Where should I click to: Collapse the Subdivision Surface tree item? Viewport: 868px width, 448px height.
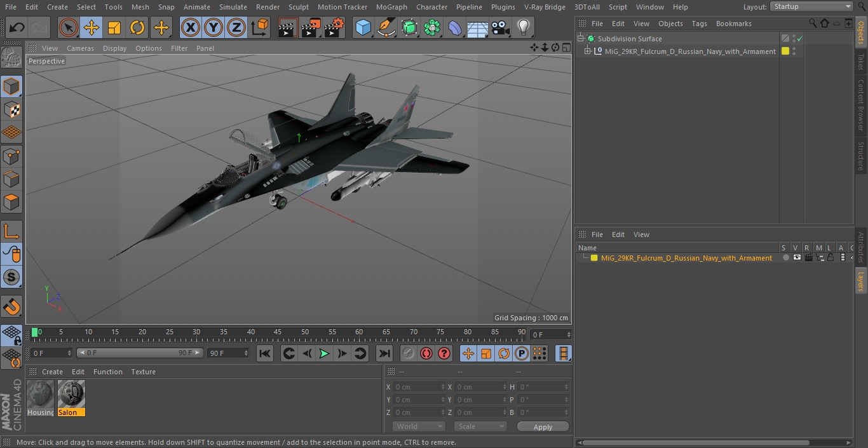[581, 39]
